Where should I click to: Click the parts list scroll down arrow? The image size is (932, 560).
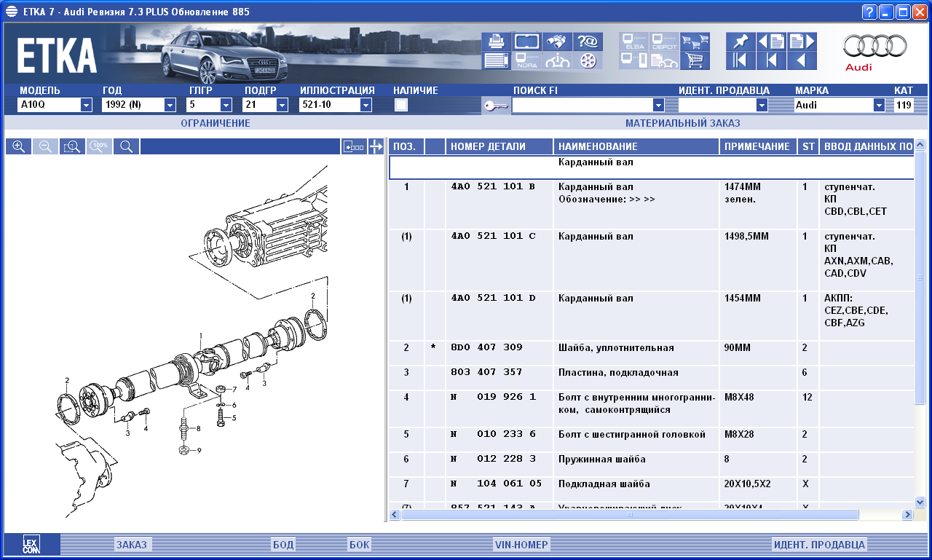pos(920,502)
